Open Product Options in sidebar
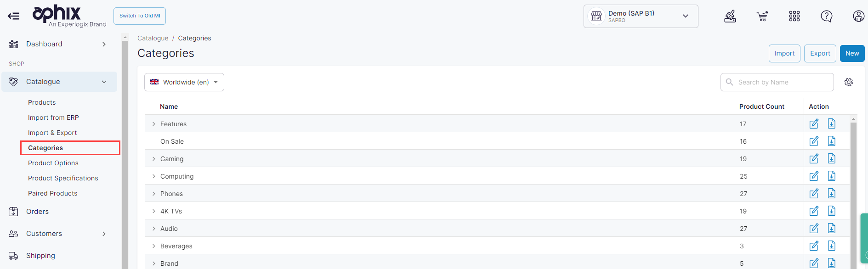This screenshot has width=868, height=269. (x=53, y=163)
